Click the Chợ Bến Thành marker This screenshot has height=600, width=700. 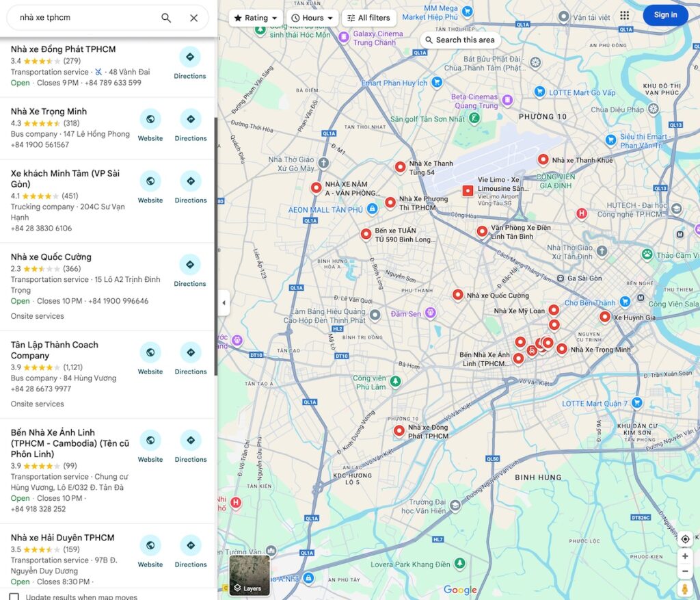pos(625,302)
